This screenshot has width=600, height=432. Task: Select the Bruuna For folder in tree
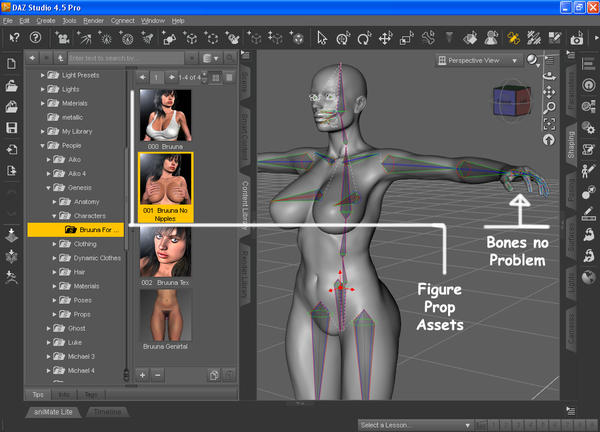tap(76, 230)
